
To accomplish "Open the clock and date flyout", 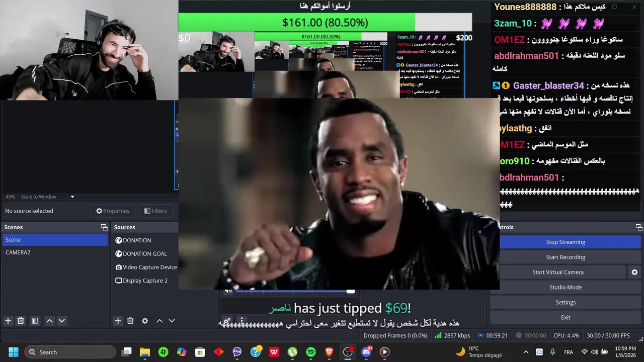I will pyautogui.click(x=626, y=352).
